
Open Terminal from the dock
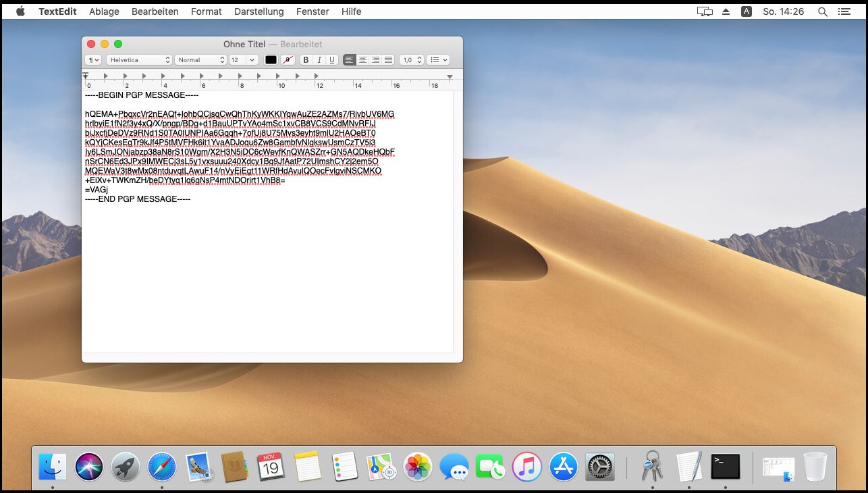725,467
